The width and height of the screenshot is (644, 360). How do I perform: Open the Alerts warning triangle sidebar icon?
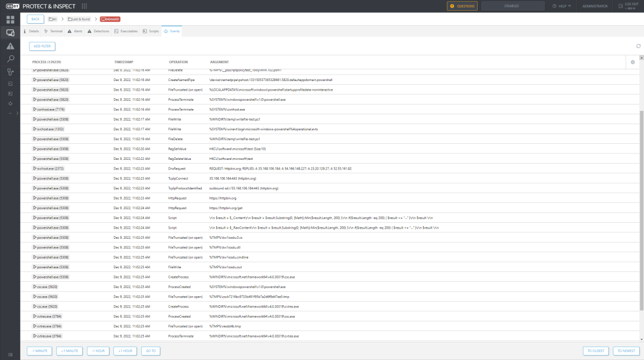tap(10, 47)
